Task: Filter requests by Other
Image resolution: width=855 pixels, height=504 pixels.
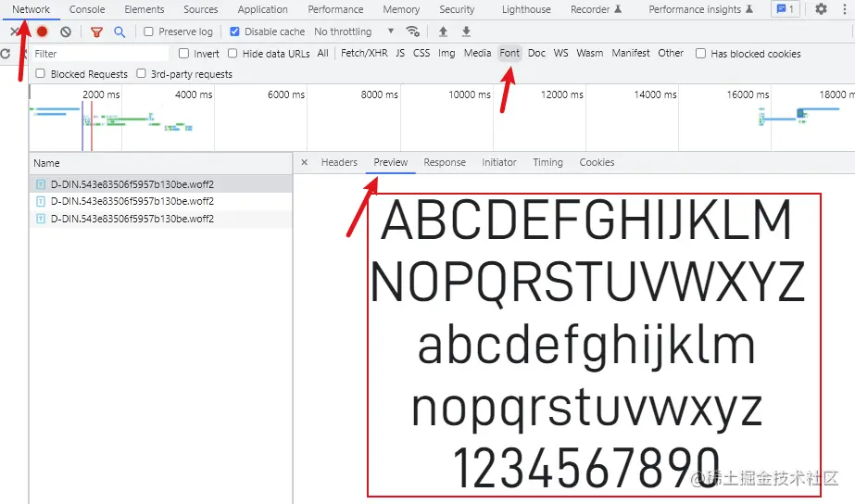Action: tap(671, 54)
